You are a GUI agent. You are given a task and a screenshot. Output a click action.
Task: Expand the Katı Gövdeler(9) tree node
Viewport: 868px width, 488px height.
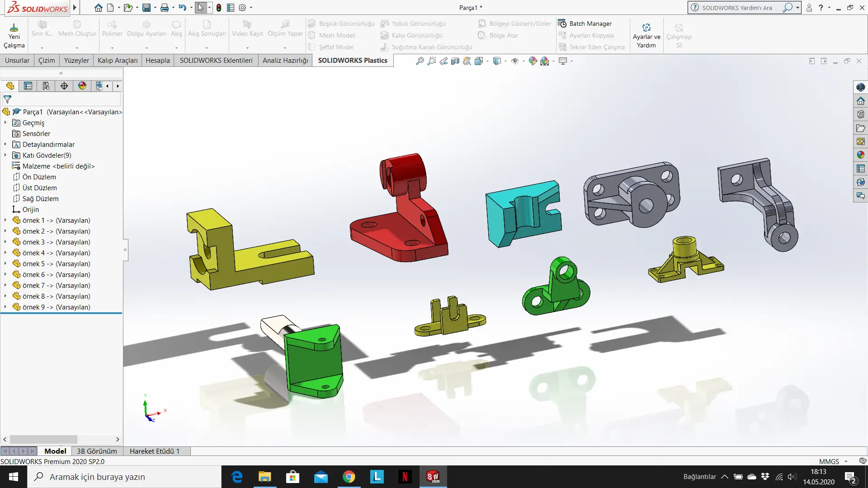pos(5,155)
